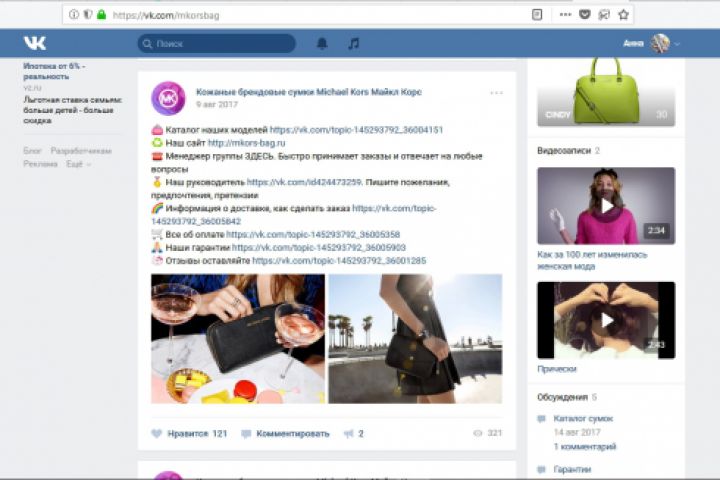Viewport: 720px width, 480px height.
Task: Like the post with the heart icon
Action: point(157,434)
